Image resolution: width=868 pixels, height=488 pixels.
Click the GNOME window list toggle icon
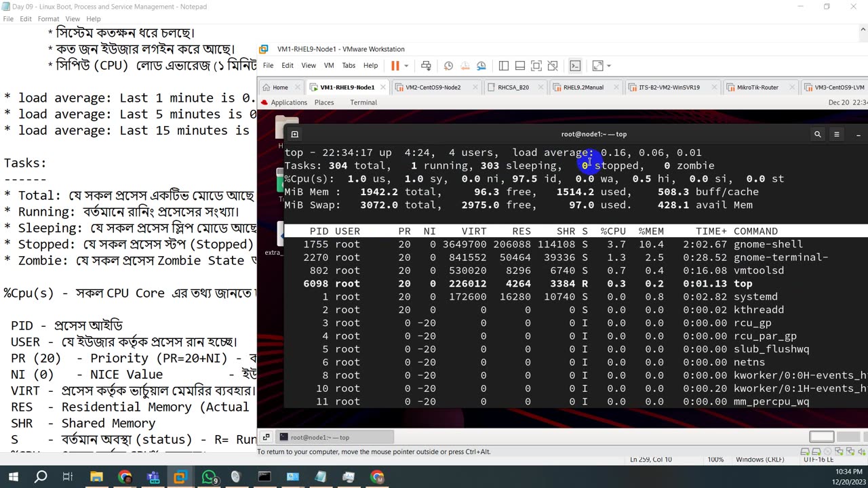coord(266,437)
